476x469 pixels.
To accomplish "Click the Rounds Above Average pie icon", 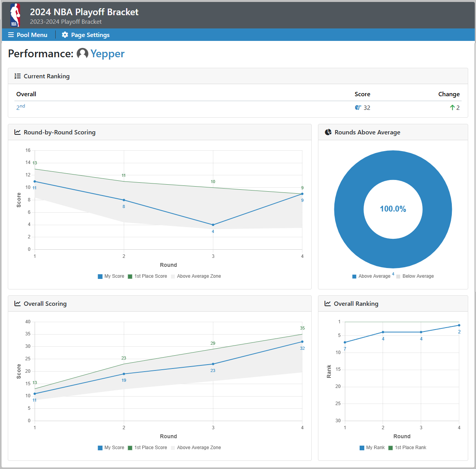I will coord(328,132).
